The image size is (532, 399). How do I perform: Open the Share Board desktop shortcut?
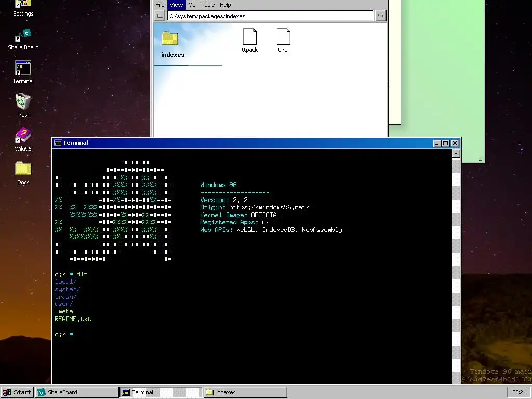coord(23,39)
